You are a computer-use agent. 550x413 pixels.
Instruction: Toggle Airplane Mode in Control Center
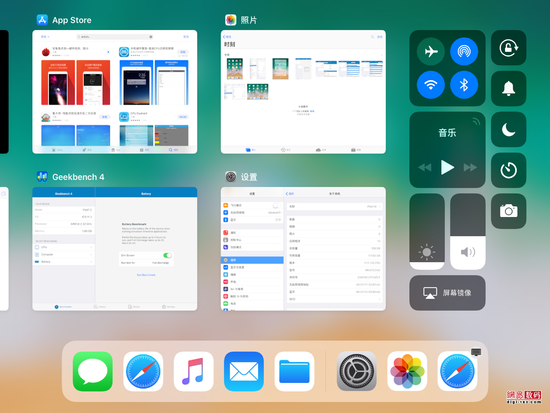click(431, 52)
